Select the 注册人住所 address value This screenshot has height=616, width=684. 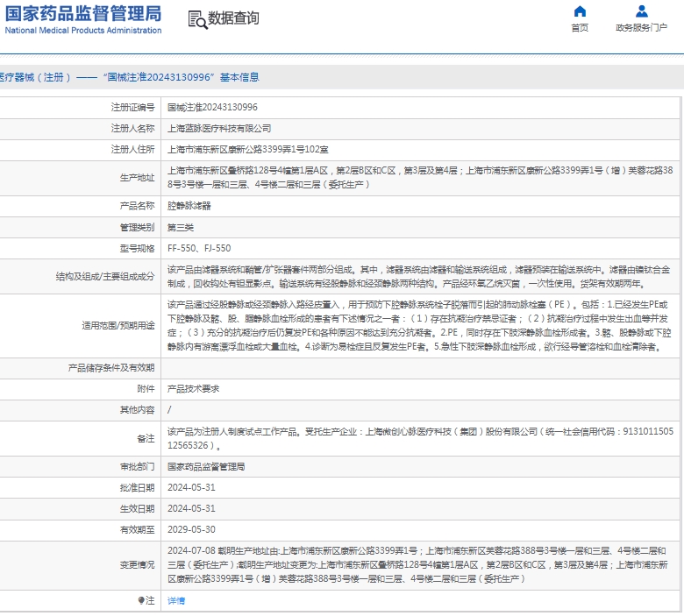point(248,150)
